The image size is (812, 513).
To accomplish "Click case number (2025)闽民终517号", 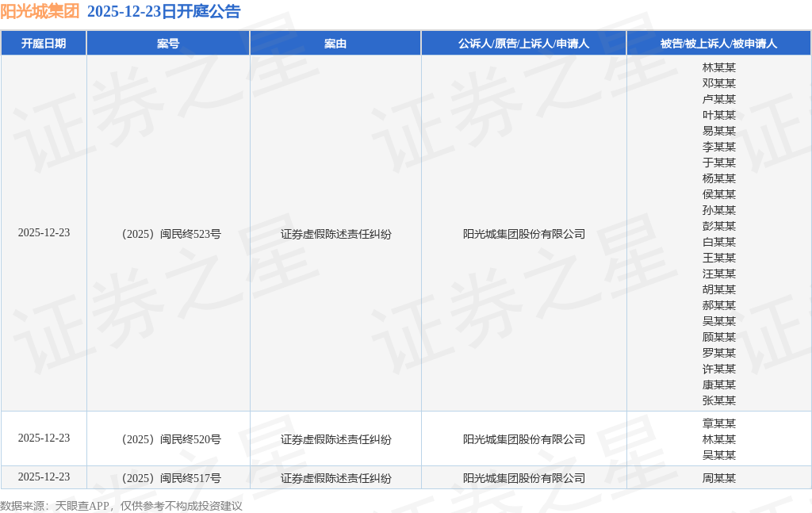I will [x=171, y=478].
